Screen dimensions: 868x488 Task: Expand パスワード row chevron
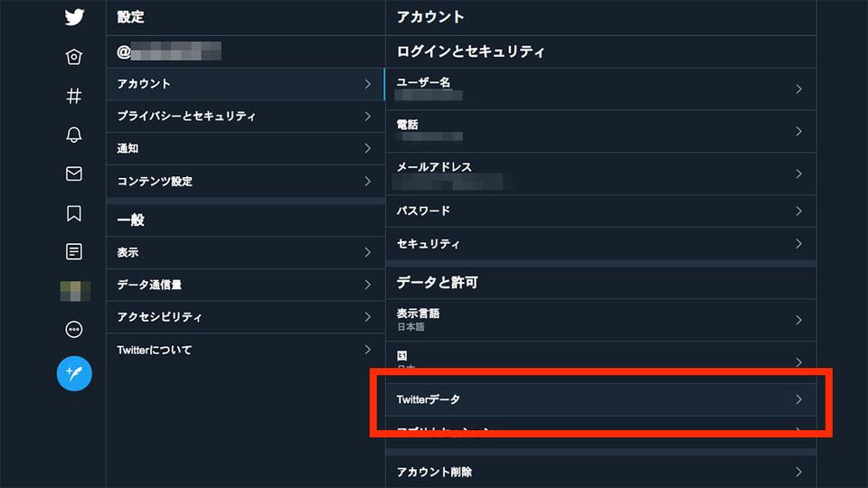[x=798, y=211]
